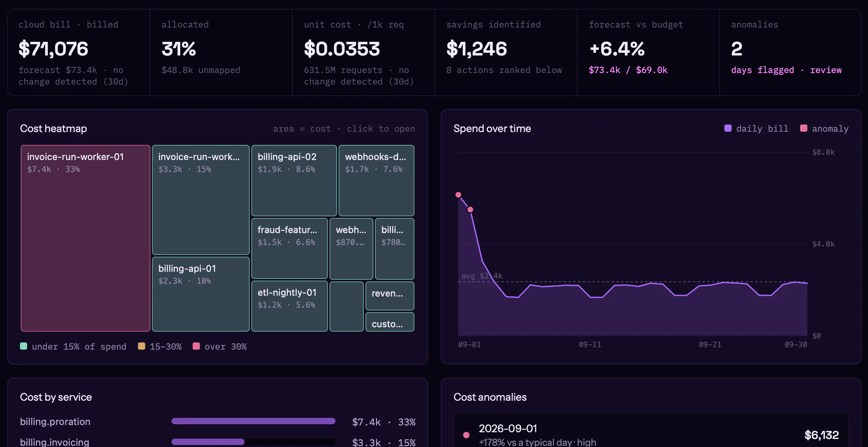Viewport: 868px width, 447px height.
Task: Click the $6,132 anomaly amount
Action: pyautogui.click(x=821, y=435)
